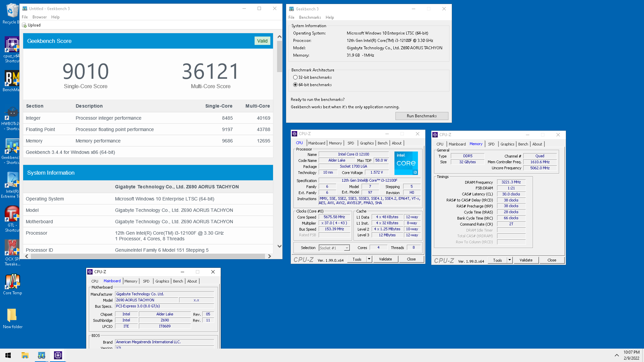Click the Z690 AORUS TACHYON model field
644x362 pixels.
click(x=146, y=300)
